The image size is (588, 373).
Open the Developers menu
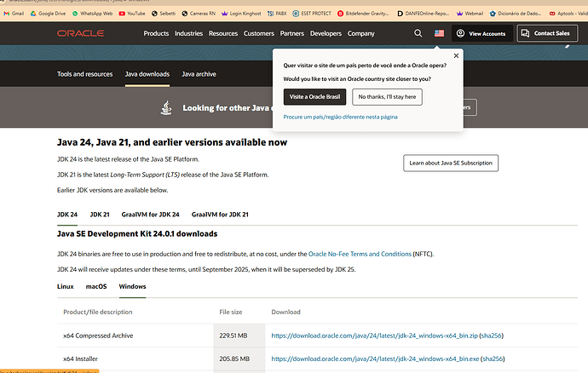326,33
